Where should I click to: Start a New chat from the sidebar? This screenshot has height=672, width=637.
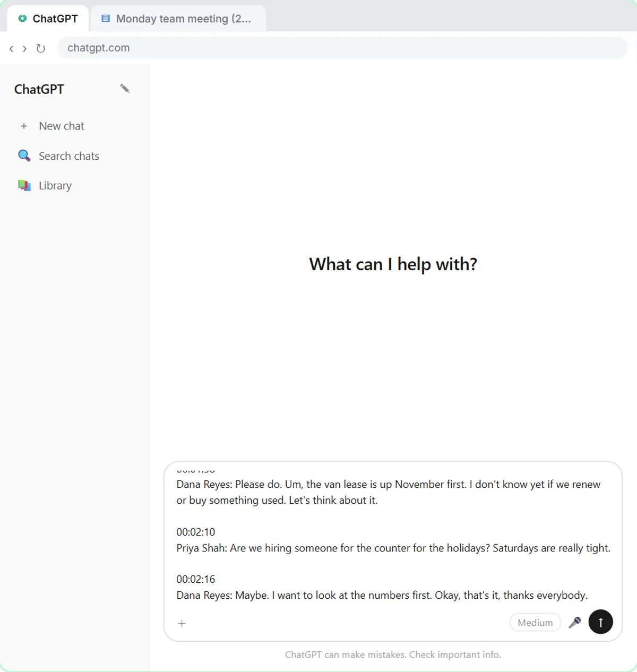[74, 126]
